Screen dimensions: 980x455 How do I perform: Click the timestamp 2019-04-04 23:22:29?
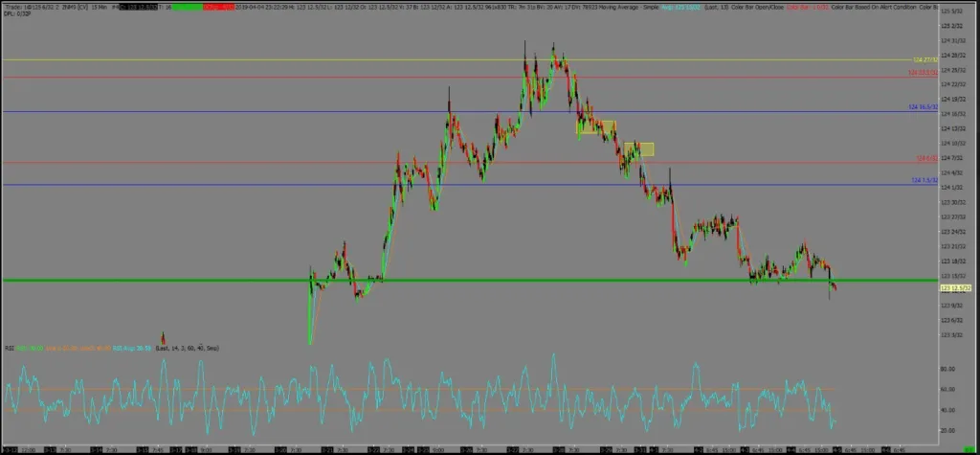262,7
